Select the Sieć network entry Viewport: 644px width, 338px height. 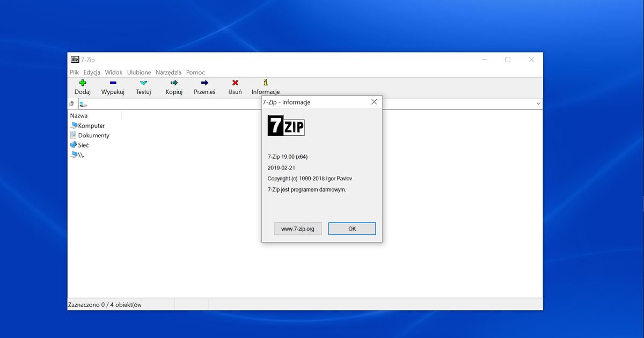coord(84,145)
